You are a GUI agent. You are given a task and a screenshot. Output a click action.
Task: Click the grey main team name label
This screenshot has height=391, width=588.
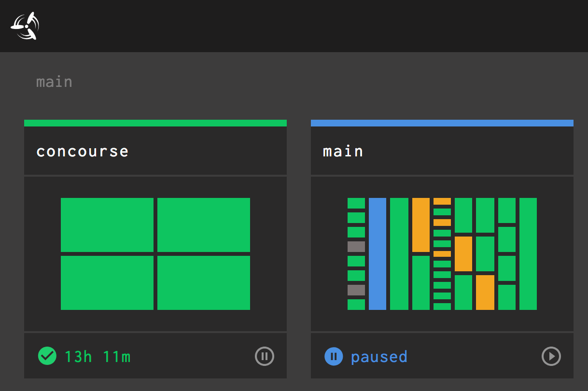54,82
